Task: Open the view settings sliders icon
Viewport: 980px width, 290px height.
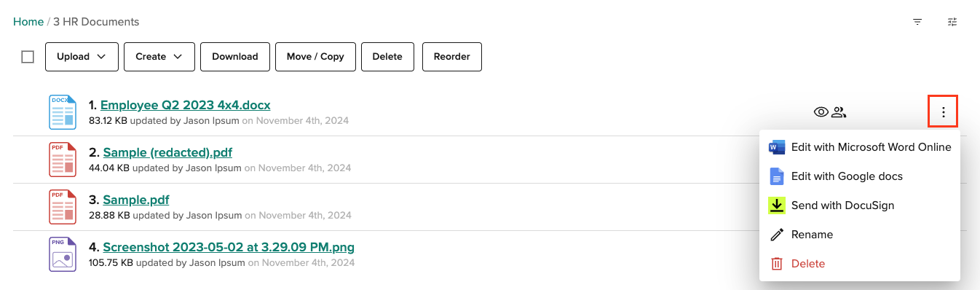Action: pos(952,22)
